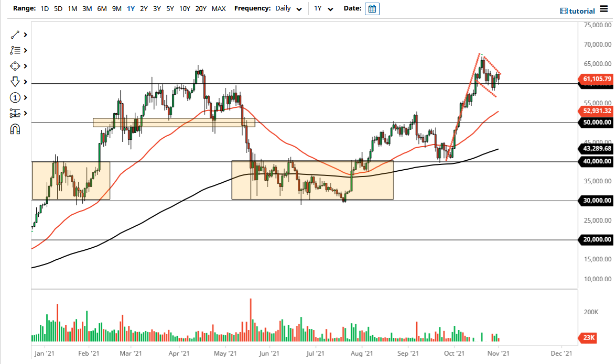Click the 61,105.79 price label
This screenshot has width=616, height=364.
coord(595,79)
